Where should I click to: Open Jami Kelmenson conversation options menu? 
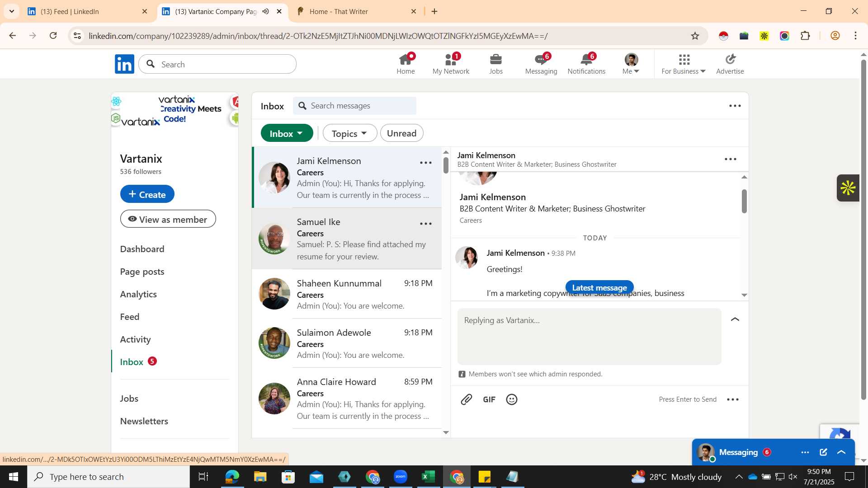426,163
